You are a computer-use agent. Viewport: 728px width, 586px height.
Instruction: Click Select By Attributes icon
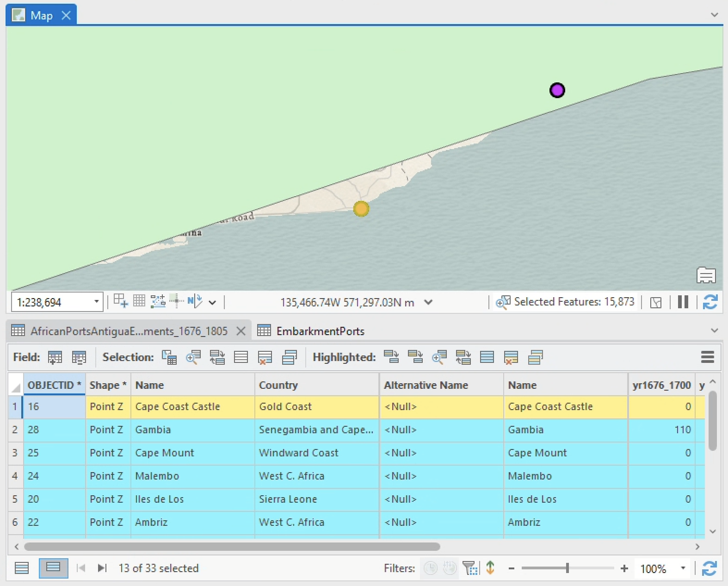tap(169, 357)
